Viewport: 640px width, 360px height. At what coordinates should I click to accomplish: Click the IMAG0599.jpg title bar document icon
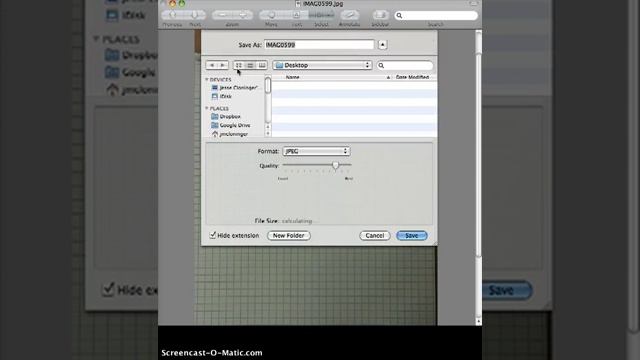[x=298, y=4]
